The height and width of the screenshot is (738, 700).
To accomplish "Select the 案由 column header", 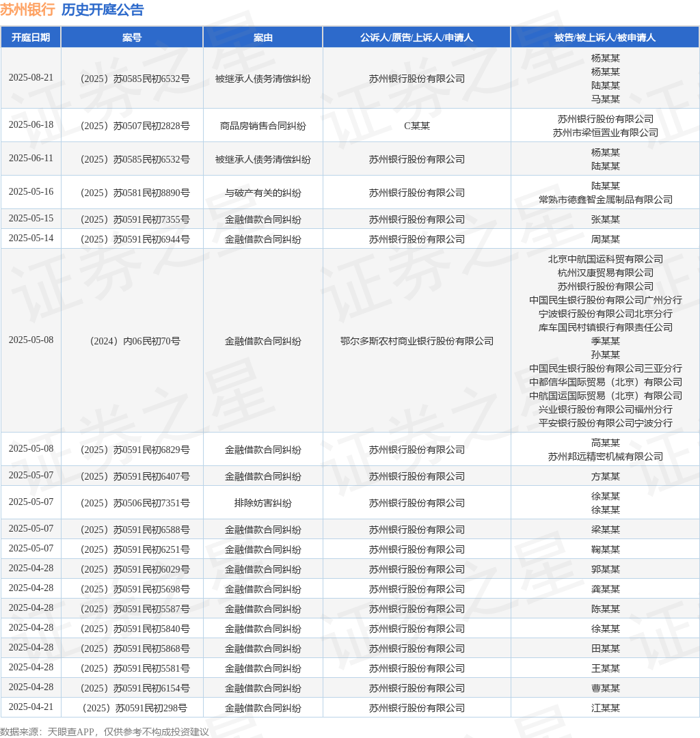I will pyautogui.click(x=262, y=38).
